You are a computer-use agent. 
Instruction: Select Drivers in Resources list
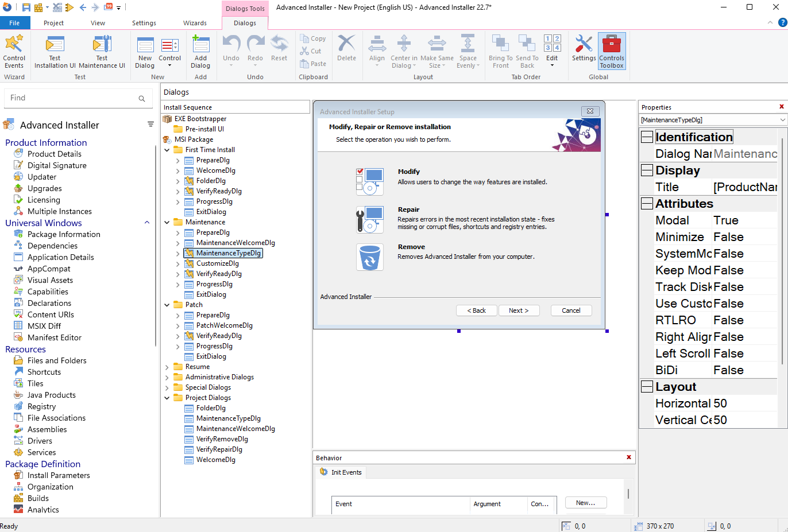(40, 441)
